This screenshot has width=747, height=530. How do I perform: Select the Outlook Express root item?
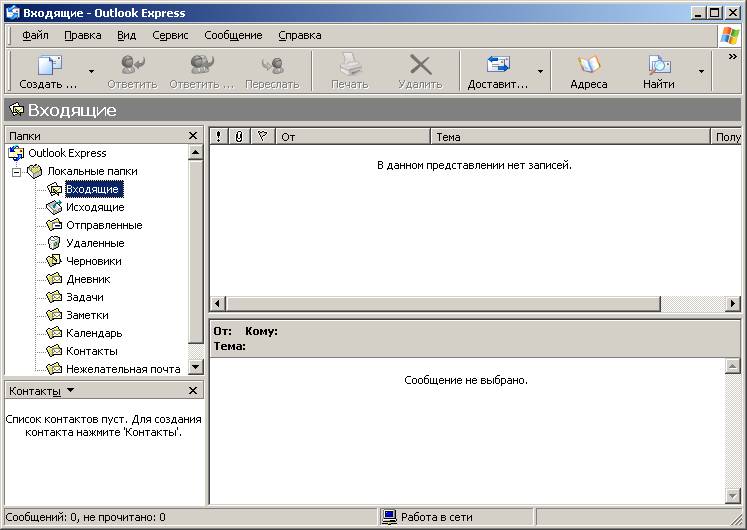(x=67, y=153)
